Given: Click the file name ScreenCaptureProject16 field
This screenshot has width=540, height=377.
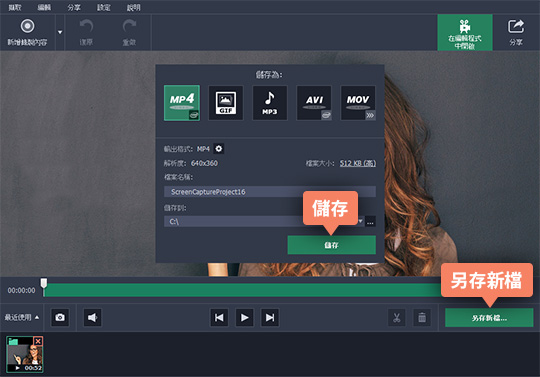Looking at the screenshot, I should pos(270,192).
